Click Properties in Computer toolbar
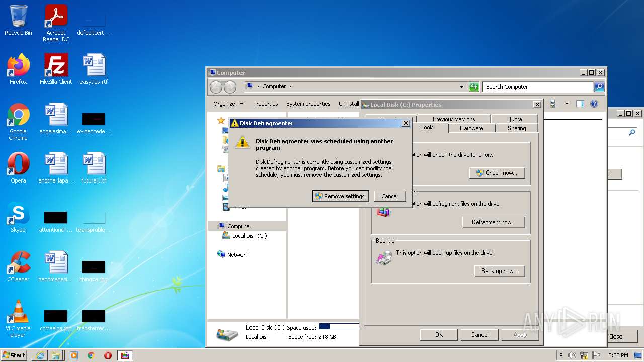The width and height of the screenshot is (644, 362). coord(265,104)
